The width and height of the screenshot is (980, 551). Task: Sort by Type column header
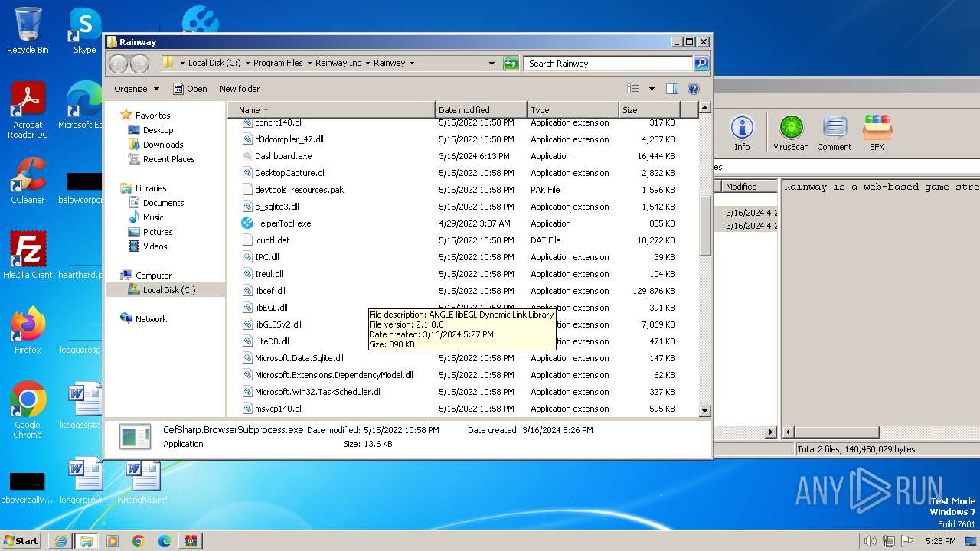pos(573,110)
